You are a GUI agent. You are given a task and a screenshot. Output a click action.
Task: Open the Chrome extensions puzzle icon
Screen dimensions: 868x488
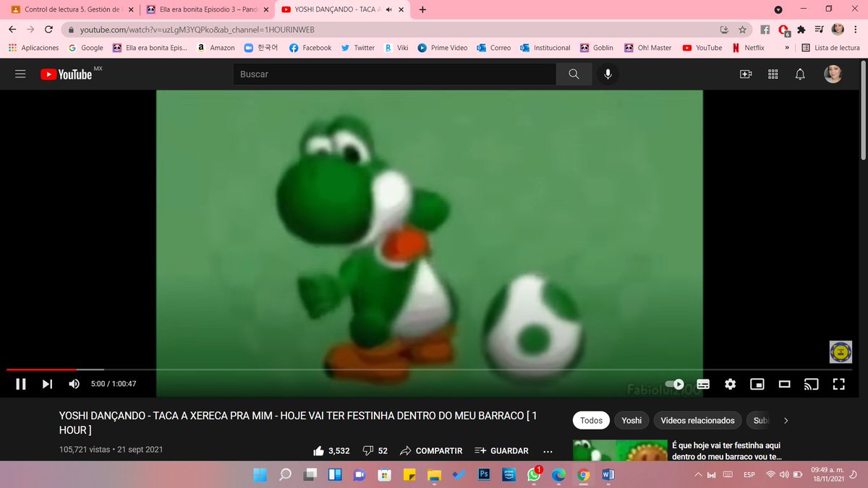point(801,30)
